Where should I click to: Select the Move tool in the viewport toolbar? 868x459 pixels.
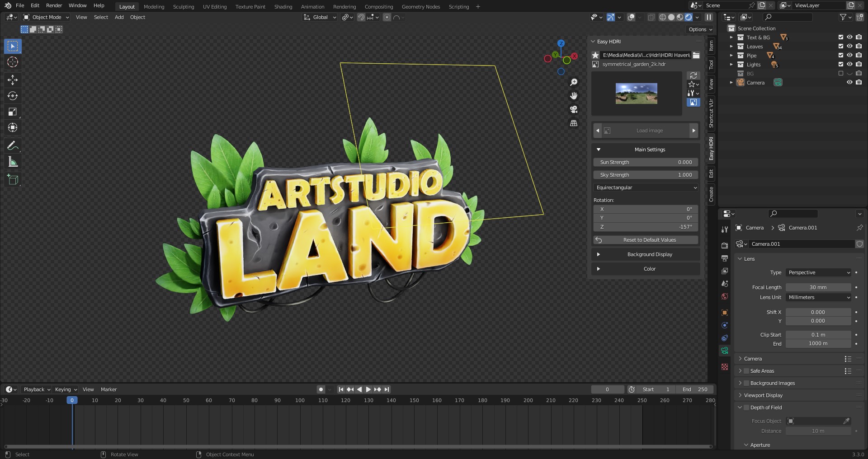coord(12,80)
